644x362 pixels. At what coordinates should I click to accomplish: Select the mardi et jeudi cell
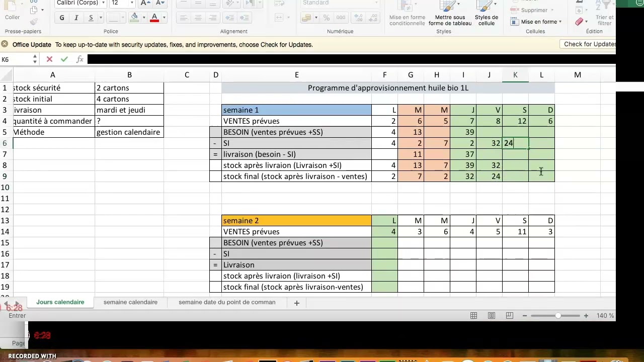point(129,110)
